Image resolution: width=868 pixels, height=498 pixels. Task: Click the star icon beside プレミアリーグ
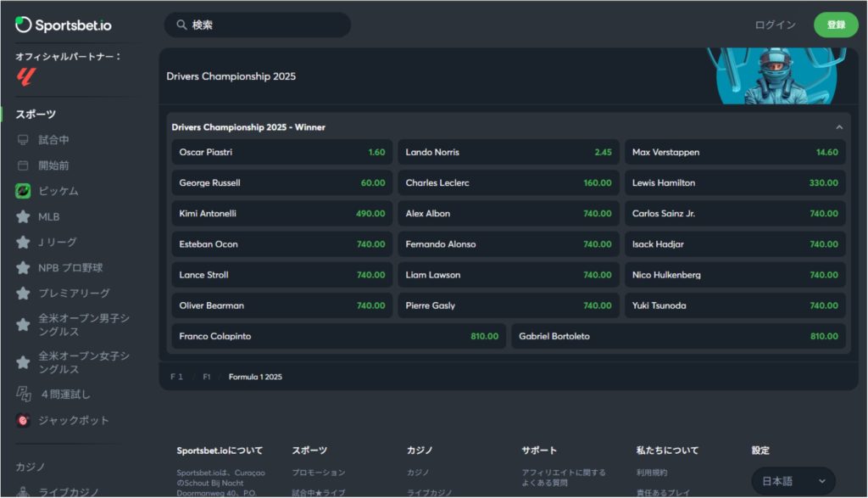coord(23,293)
